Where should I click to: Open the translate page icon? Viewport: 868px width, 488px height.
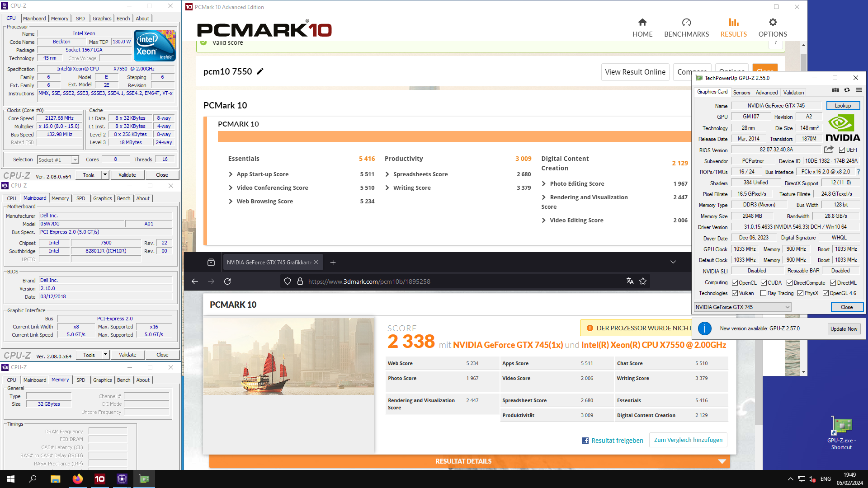(x=630, y=281)
